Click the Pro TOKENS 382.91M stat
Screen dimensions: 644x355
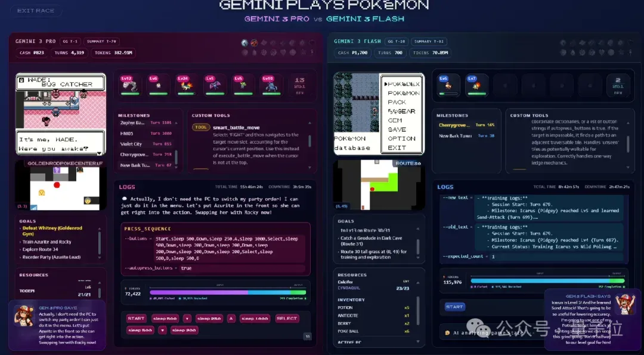pos(113,53)
